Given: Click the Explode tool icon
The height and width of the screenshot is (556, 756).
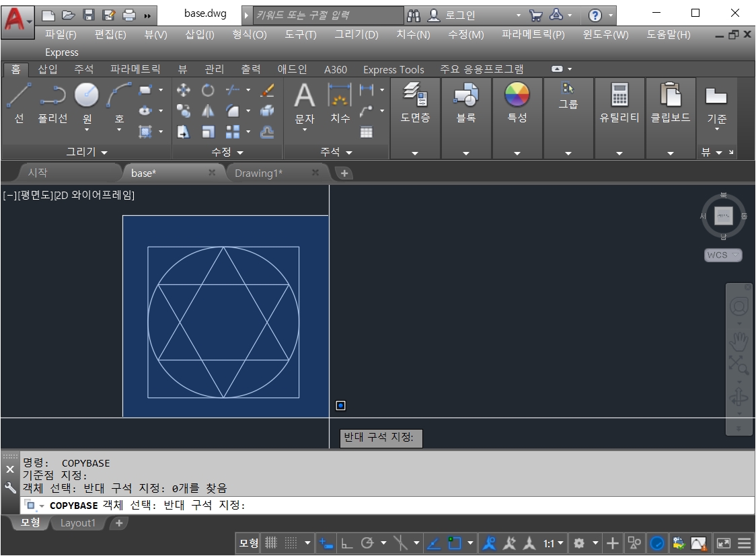Looking at the screenshot, I should pyautogui.click(x=267, y=112).
